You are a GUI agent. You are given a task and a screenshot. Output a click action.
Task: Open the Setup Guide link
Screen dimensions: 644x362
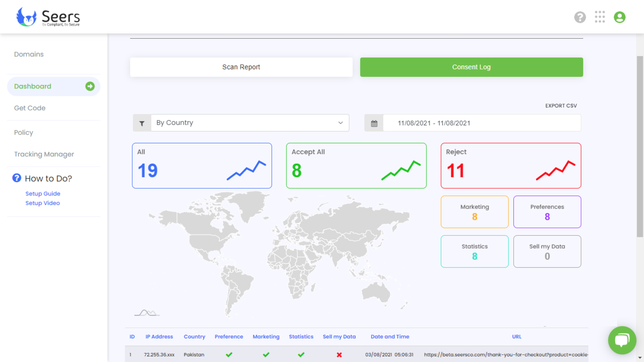[x=43, y=193]
